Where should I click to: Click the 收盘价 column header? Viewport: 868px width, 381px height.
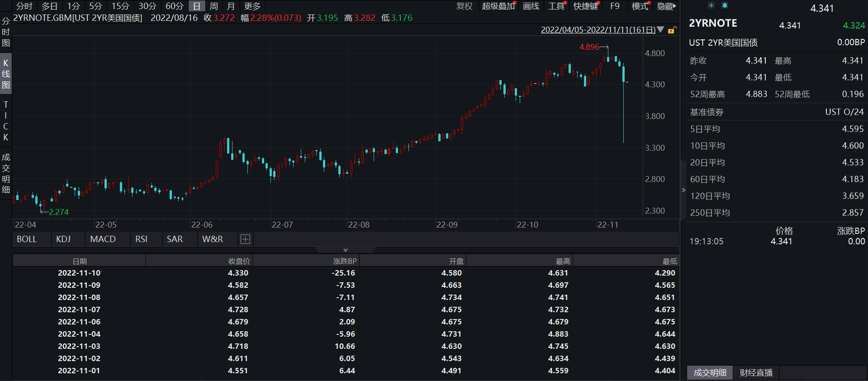239,261
